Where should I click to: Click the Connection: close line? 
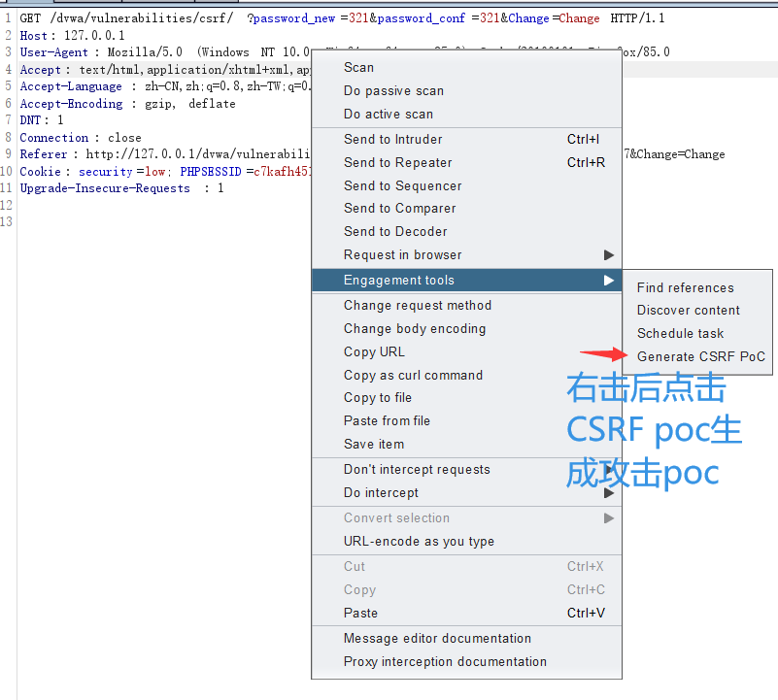click(x=81, y=138)
